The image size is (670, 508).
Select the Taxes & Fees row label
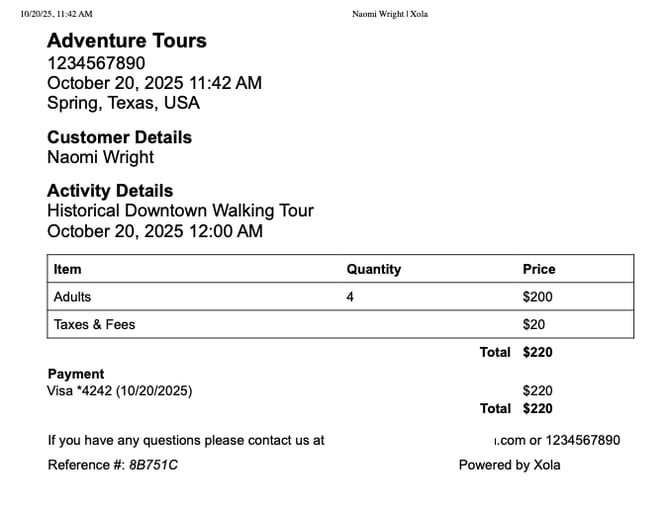[94, 324]
